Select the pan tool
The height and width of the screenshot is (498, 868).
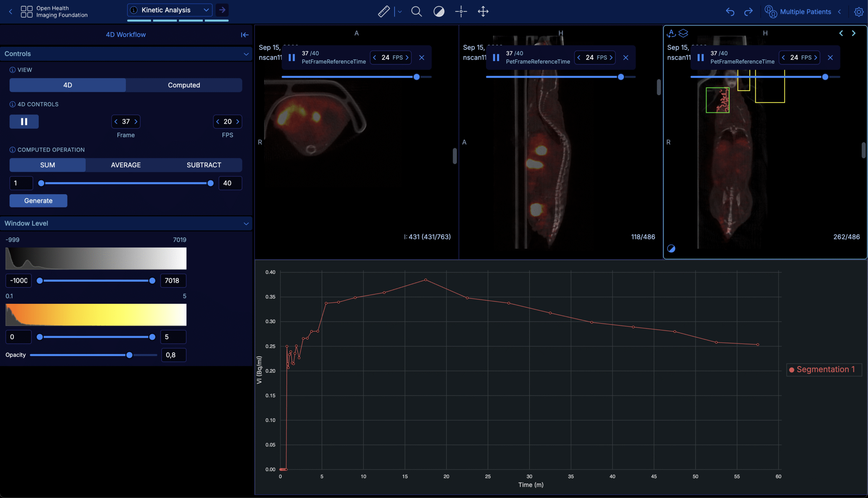[x=483, y=11]
